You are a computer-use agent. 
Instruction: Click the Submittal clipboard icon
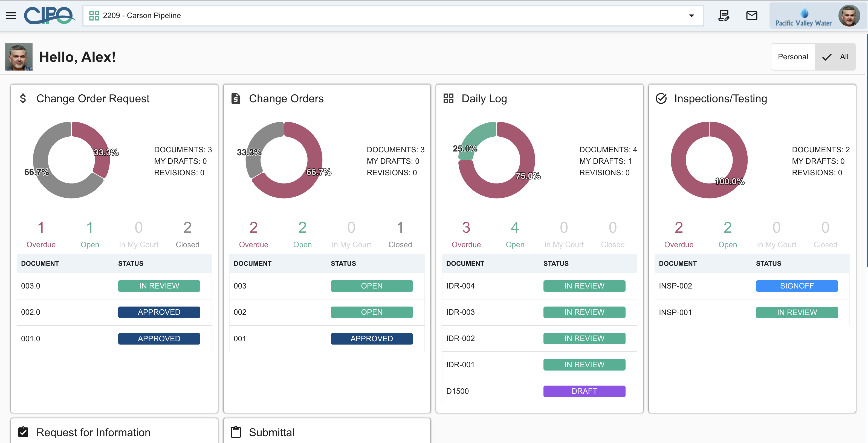[x=236, y=432]
